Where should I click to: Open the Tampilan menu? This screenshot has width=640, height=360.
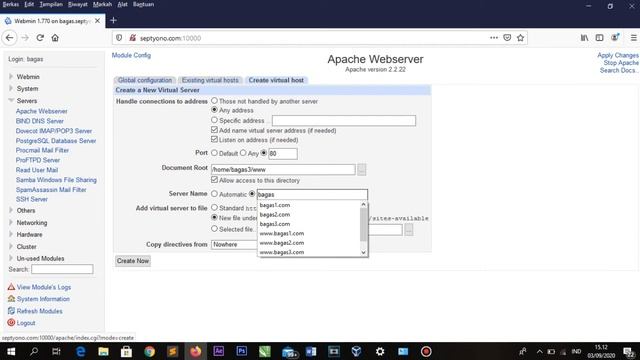point(51,4)
